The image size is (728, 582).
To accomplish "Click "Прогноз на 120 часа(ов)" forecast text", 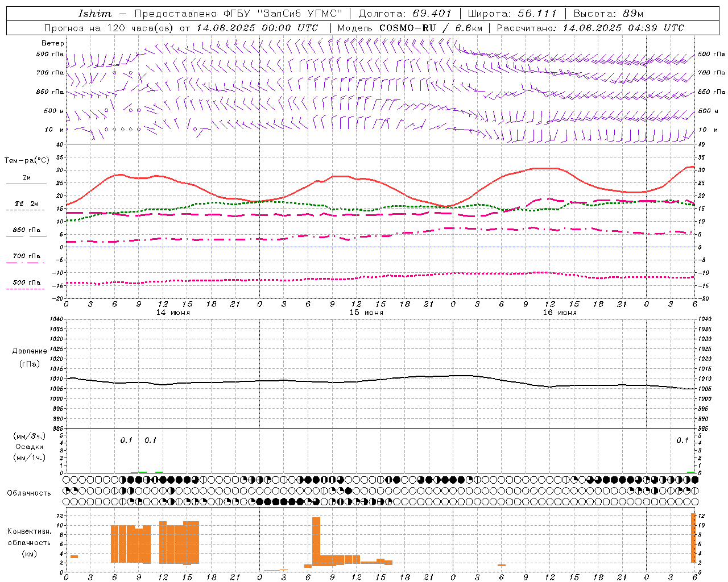I will coord(109,28).
